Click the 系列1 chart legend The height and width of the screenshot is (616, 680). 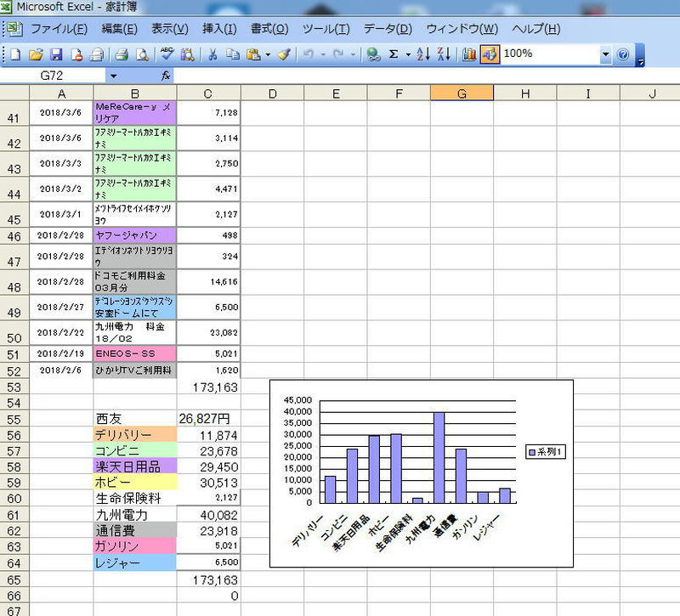coord(546,452)
